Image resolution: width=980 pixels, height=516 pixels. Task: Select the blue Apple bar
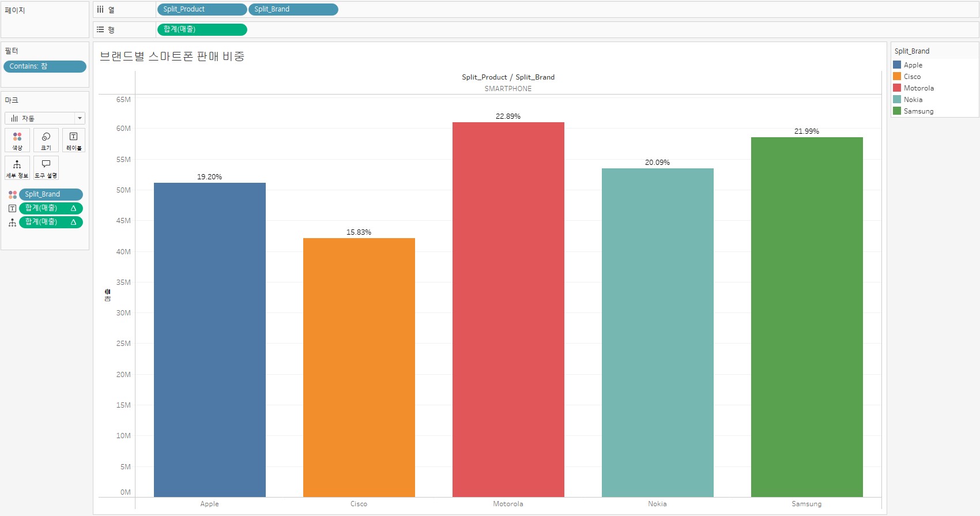(210, 340)
